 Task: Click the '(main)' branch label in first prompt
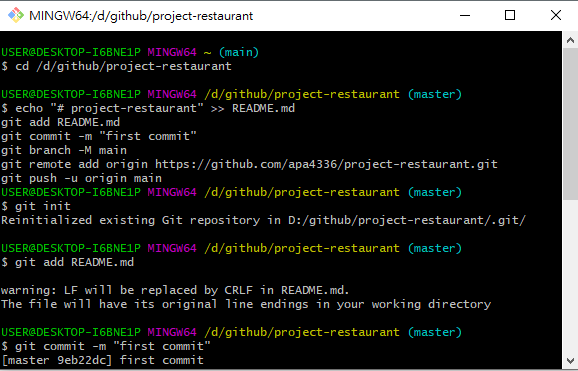pyautogui.click(x=239, y=52)
